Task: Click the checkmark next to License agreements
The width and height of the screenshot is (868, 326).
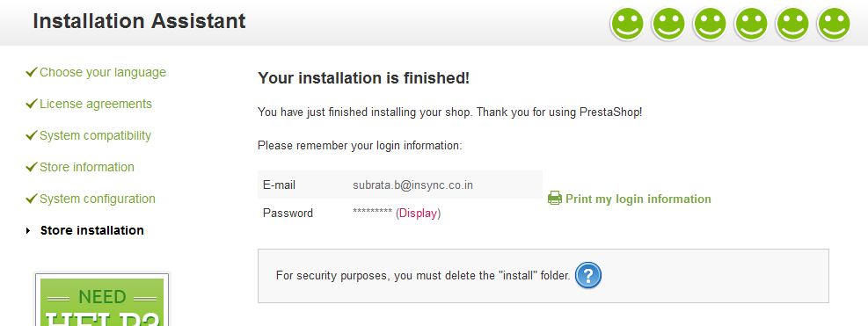Action: 32,104
